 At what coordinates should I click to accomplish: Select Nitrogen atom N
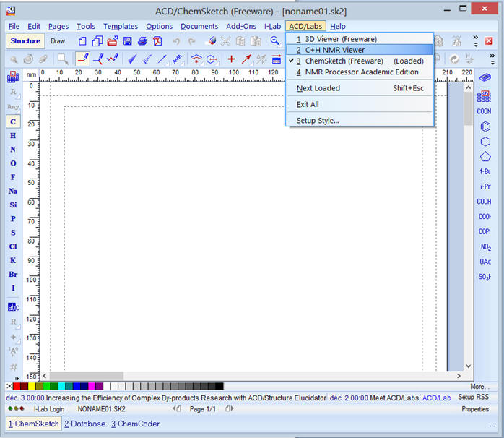click(13, 150)
